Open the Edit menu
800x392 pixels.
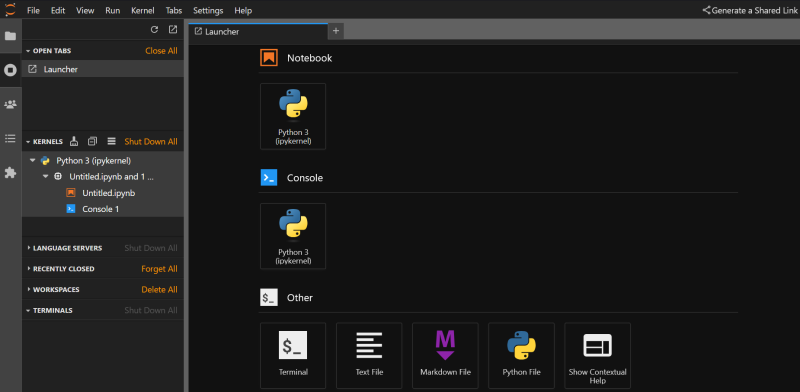click(x=58, y=10)
